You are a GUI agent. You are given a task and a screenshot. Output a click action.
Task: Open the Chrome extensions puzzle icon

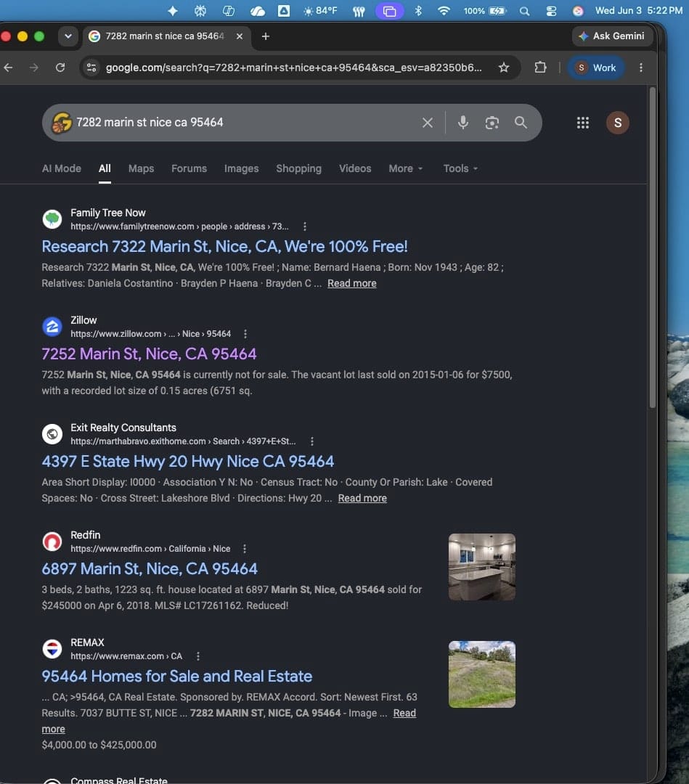tap(540, 68)
